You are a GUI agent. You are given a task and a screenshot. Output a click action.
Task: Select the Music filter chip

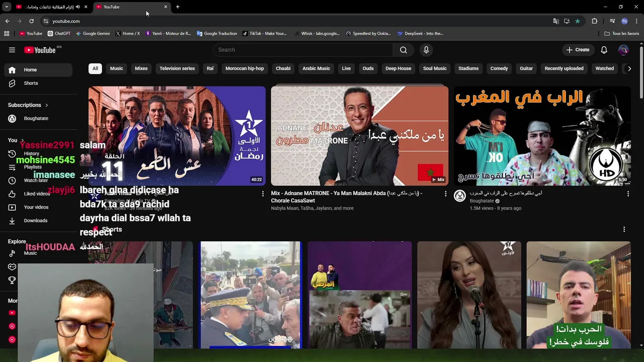(x=116, y=68)
